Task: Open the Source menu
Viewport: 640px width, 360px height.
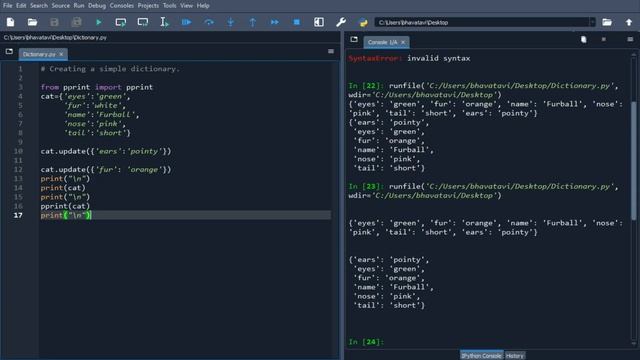Action: tap(60, 5)
